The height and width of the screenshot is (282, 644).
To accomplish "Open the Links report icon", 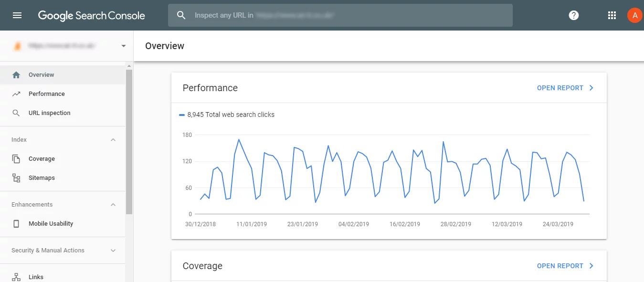I will pos(16,276).
